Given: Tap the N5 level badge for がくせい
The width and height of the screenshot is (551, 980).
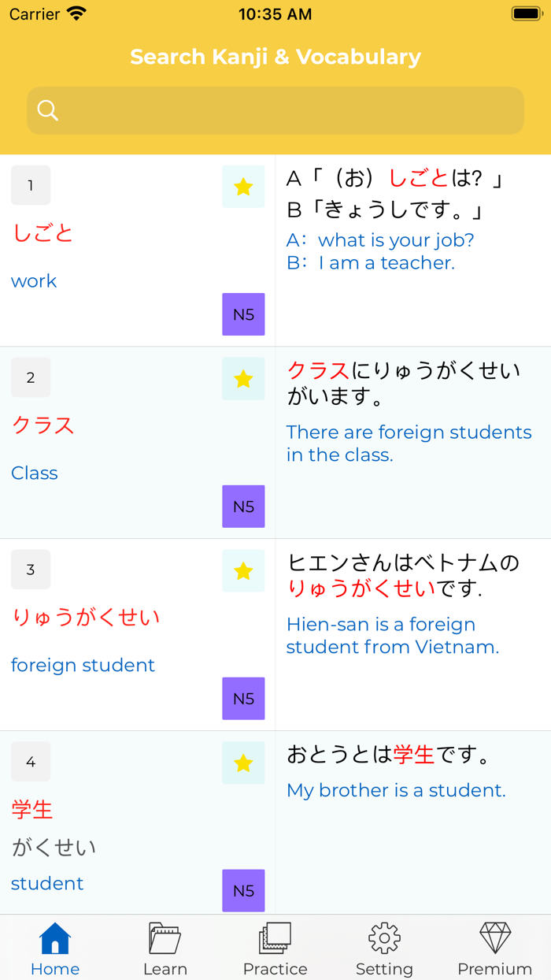Looking at the screenshot, I should tap(243, 891).
